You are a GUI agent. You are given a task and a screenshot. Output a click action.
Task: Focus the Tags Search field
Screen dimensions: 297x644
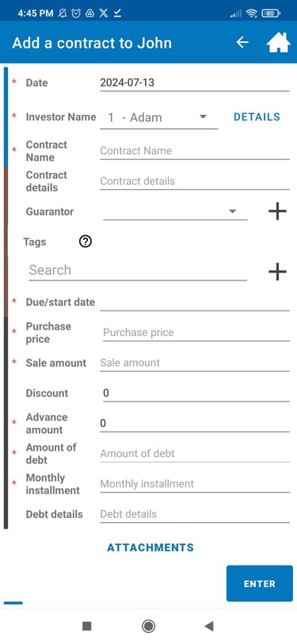[x=138, y=271]
